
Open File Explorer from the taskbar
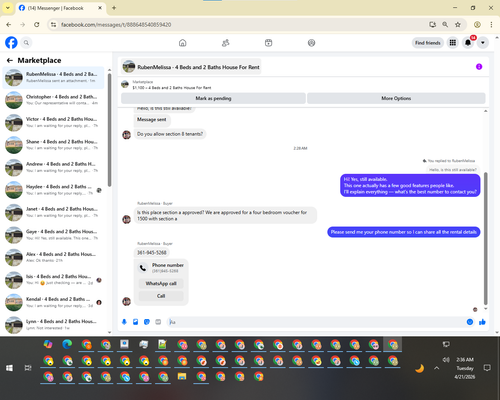(182, 377)
